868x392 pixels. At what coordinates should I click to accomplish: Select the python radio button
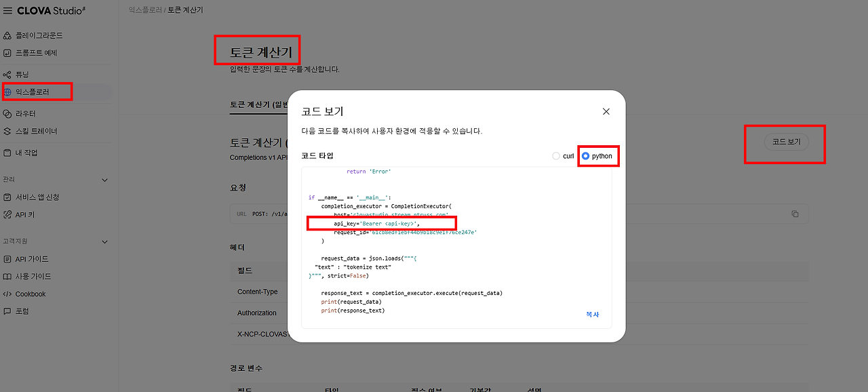click(x=585, y=155)
